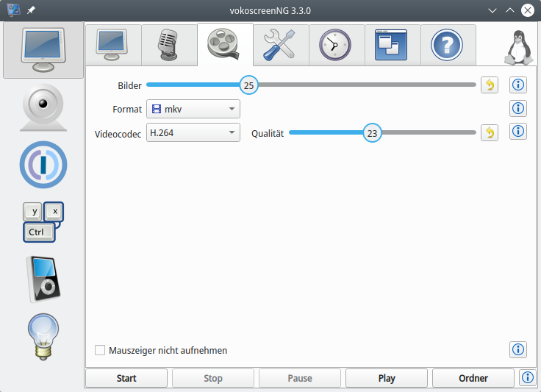Maximize window with up chevron
The image size is (541, 392).
(510, 11)
